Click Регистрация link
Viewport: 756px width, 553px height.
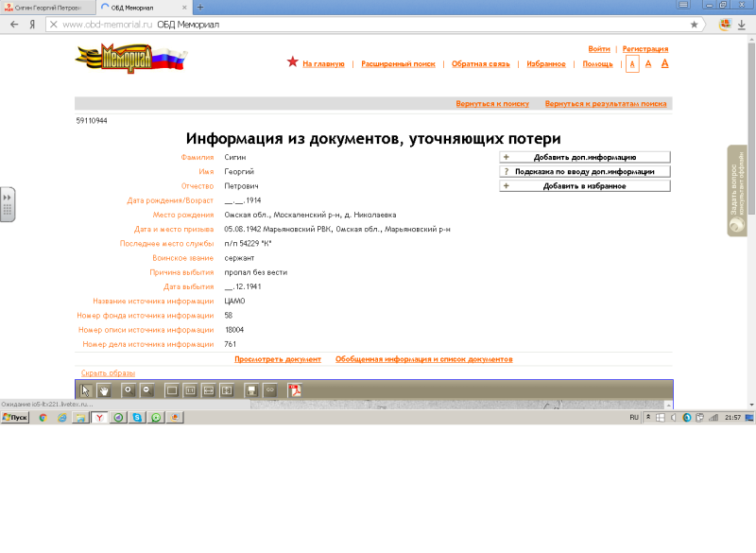645,49
